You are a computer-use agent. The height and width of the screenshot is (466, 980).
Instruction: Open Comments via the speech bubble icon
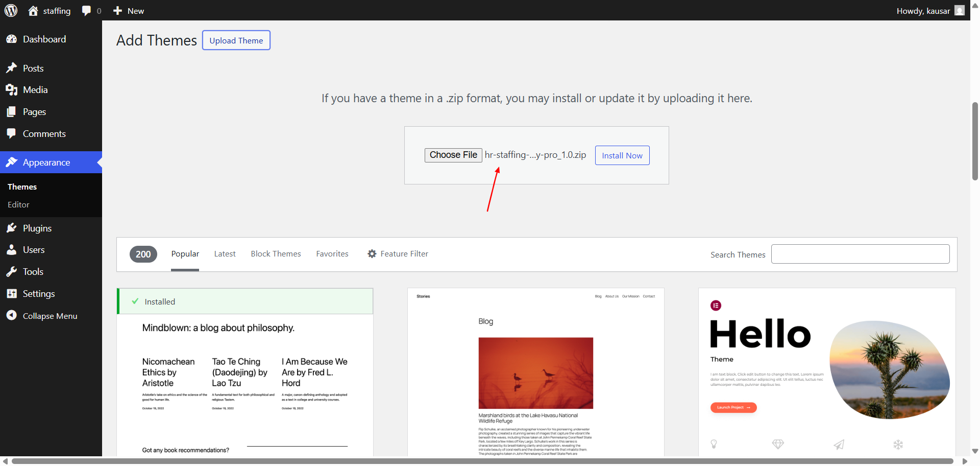coord(12,133)
